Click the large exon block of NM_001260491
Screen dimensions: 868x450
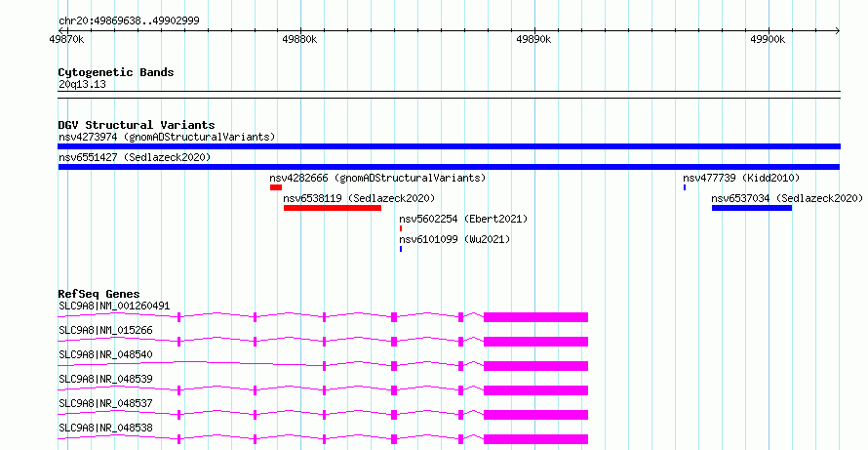click(535, 317)
